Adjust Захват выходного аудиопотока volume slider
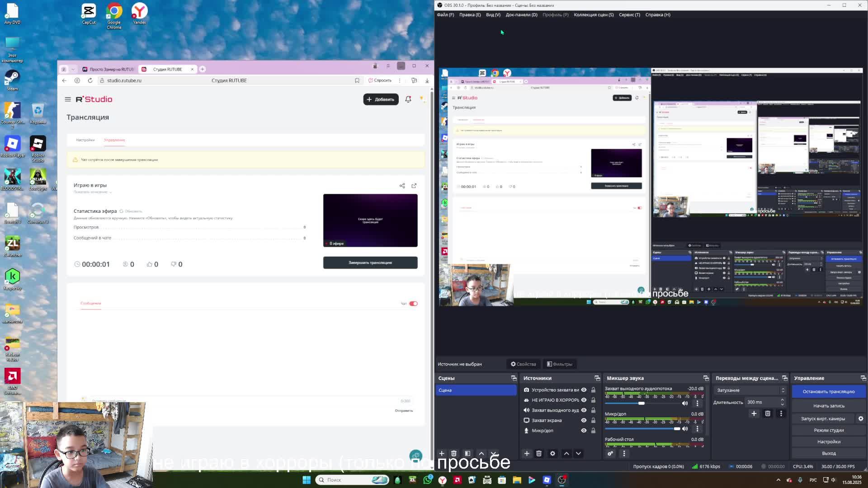Screen dimensions: 868x488 (x=641, y=403)
